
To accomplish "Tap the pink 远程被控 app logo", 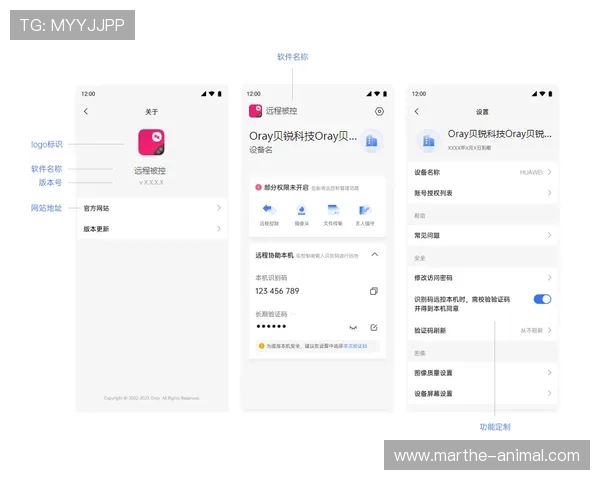I will 151,142.
